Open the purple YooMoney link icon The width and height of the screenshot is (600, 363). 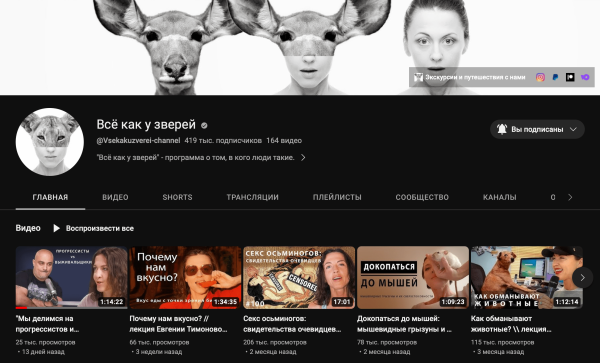pyautogui.click(x=585, y=77)
